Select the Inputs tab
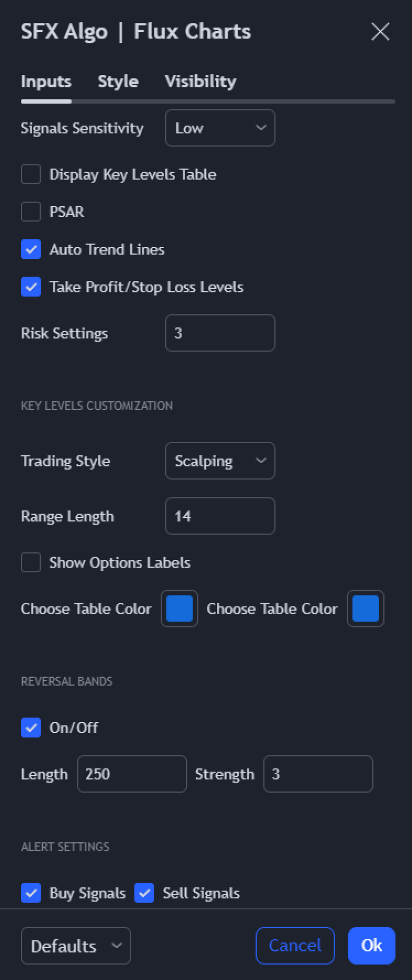The image size is (412, 980). (46, 82)
